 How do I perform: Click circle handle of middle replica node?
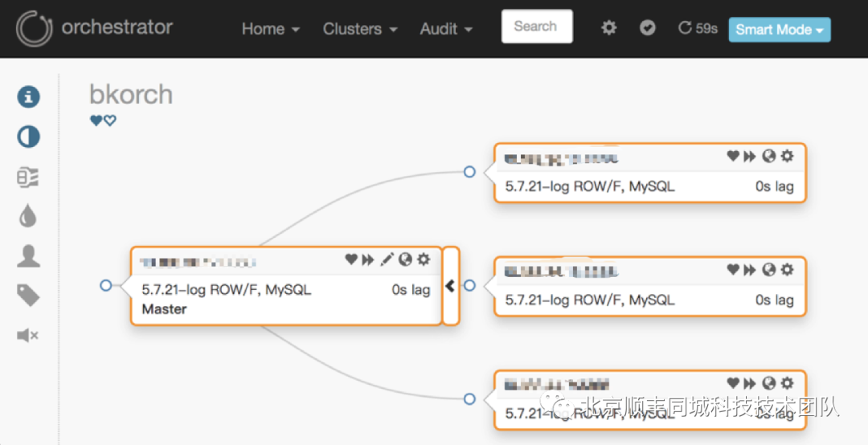pyautogui.click(x=469, y=286)
